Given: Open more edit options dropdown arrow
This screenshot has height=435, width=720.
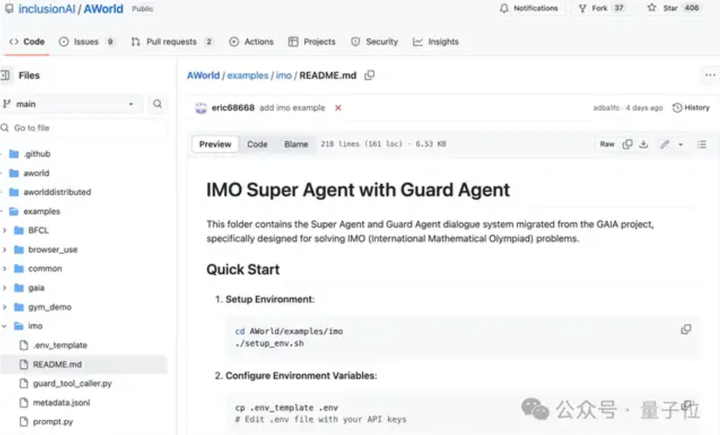Looking at the screenshot, I should click(680, 144).
